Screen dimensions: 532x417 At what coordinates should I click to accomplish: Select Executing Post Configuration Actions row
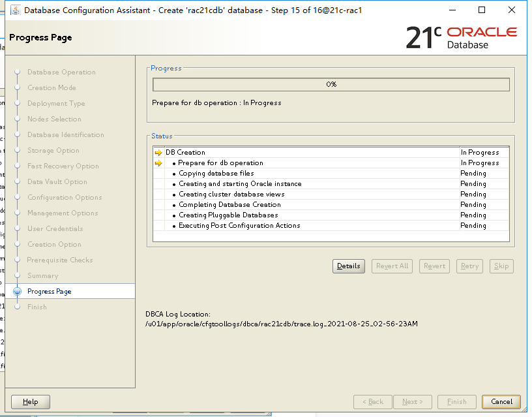point(331,226)
